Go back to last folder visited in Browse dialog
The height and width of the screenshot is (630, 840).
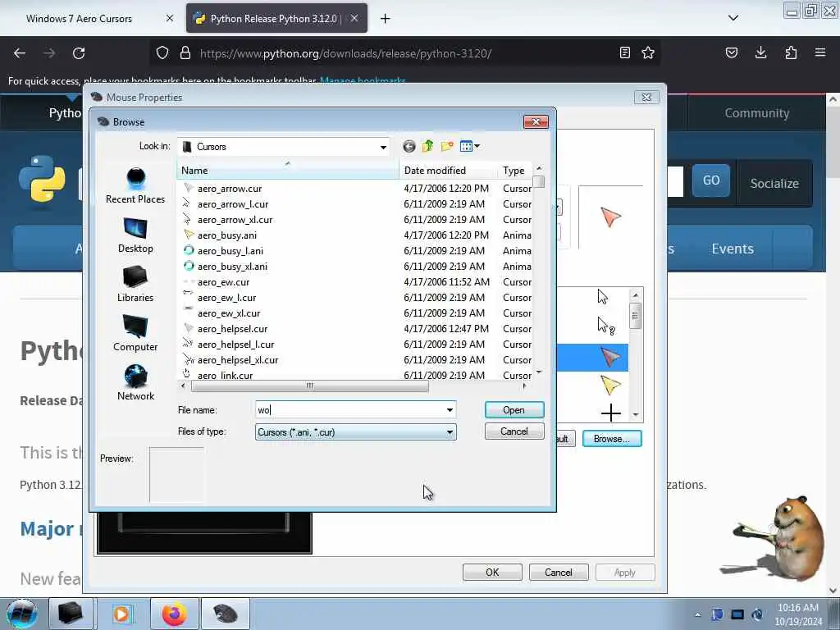point(409,146)
